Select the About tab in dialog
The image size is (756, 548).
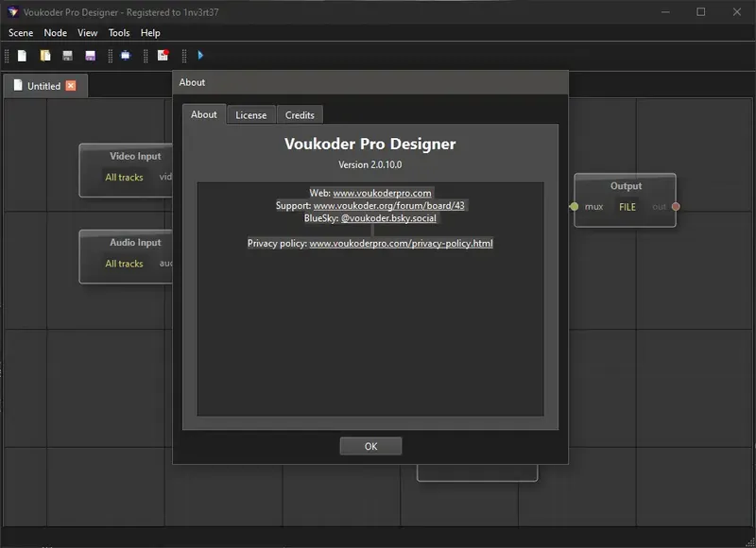(204, 114)
